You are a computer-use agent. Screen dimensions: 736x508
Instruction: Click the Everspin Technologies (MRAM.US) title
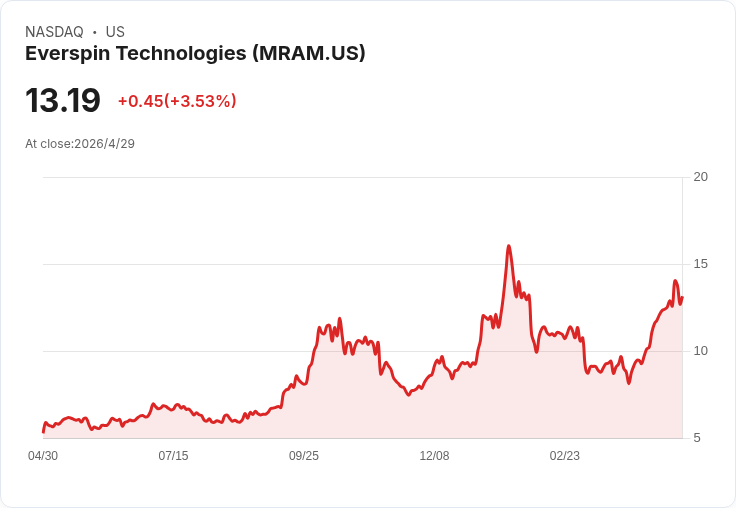pyautogui.click(x=195, y=54)
